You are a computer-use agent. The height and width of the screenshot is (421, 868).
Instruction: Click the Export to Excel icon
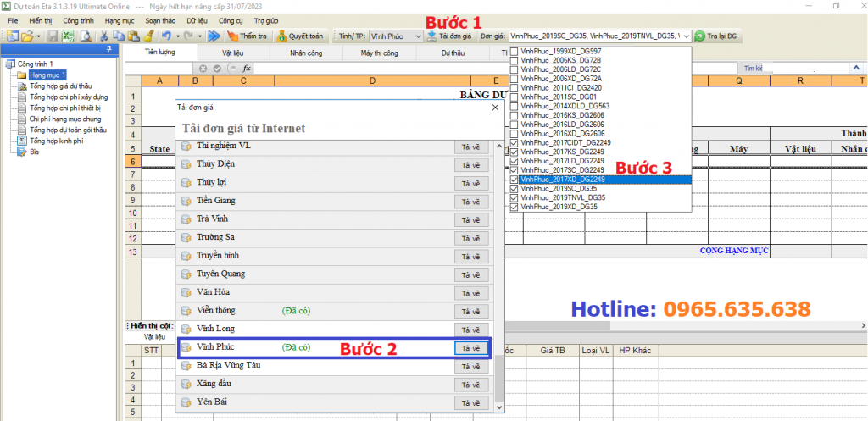click(68, 36)
